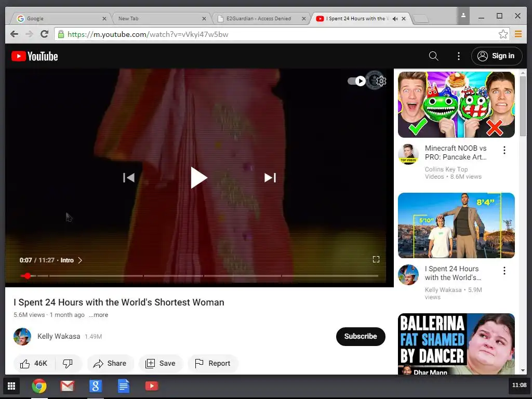This screenshot has height=399, width=532.
Task: Click the Collins Key Top Videos channel avatar
Action: pyautogui.click(x=408, y=154)
